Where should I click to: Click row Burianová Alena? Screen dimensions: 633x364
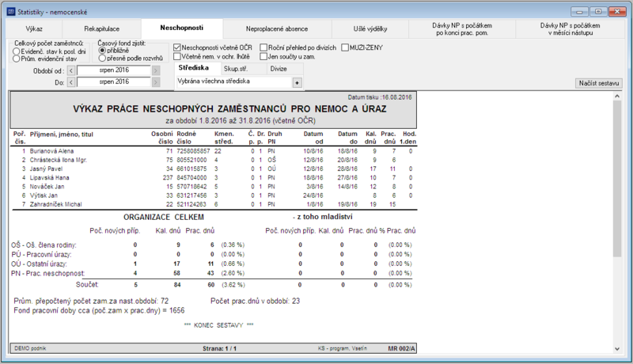tap(214, 151)
